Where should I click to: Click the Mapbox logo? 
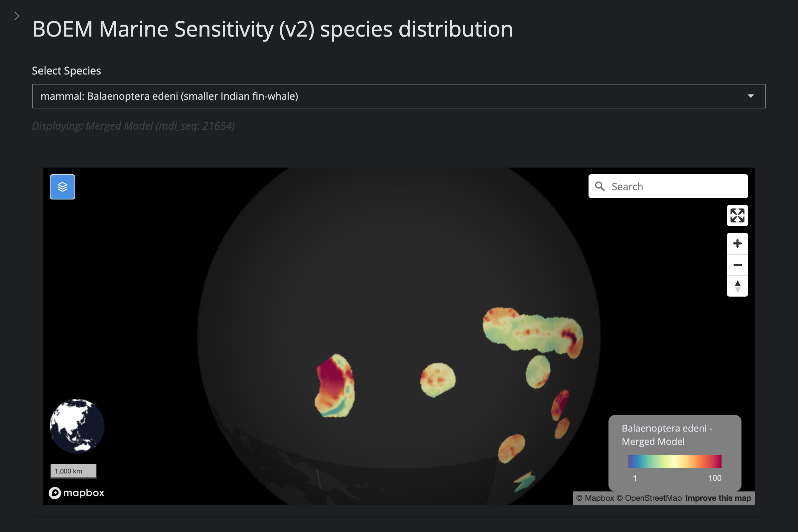point(77,493)
